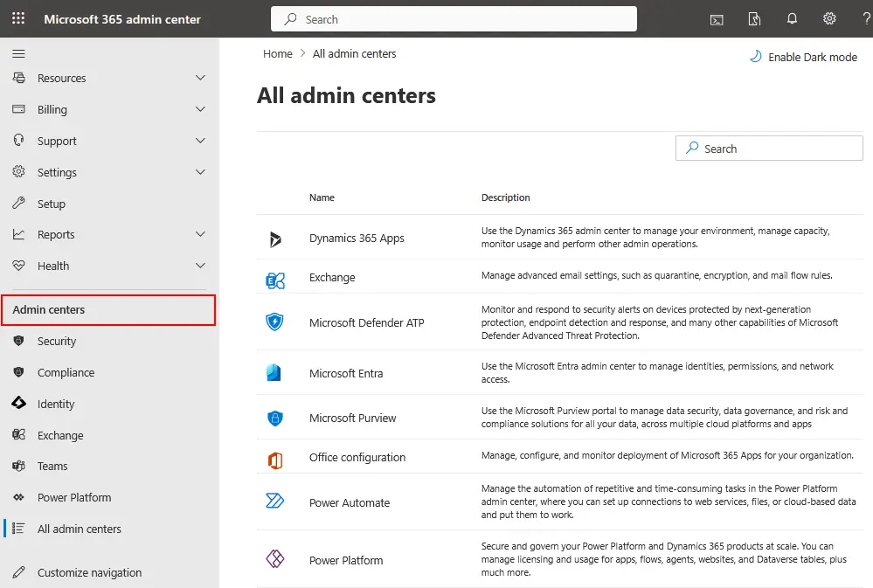
Task: Click the Microsoft Entra logo
Action: click(x=274, y=372)
